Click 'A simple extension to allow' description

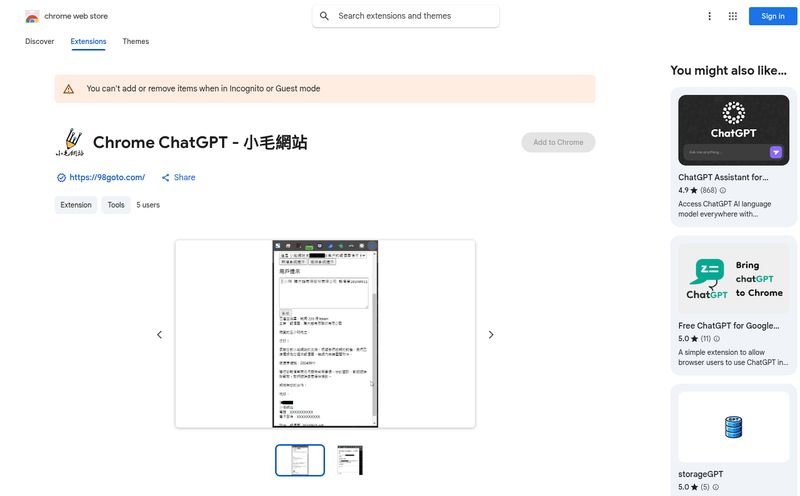(733, 358)
